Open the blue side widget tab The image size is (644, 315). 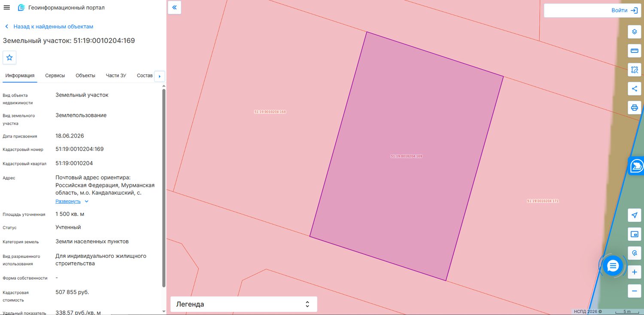coord(636,166)
